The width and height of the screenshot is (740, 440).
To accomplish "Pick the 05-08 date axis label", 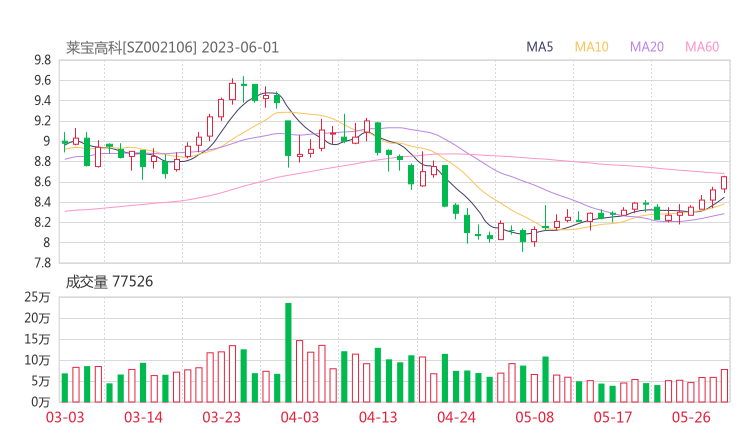I will pyautogui.click(x=534, y=417).
